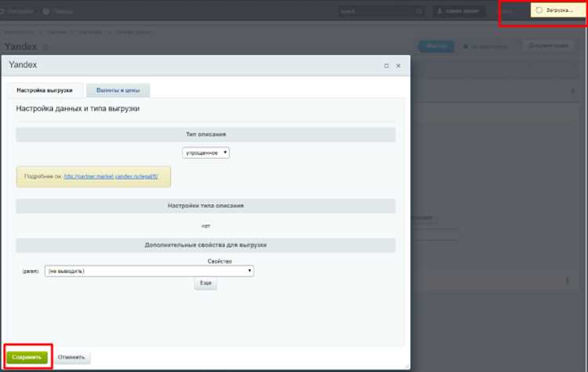Click the Отменить button
The width and height of the screenshot is (588, 372).
(x=71, y=357)
